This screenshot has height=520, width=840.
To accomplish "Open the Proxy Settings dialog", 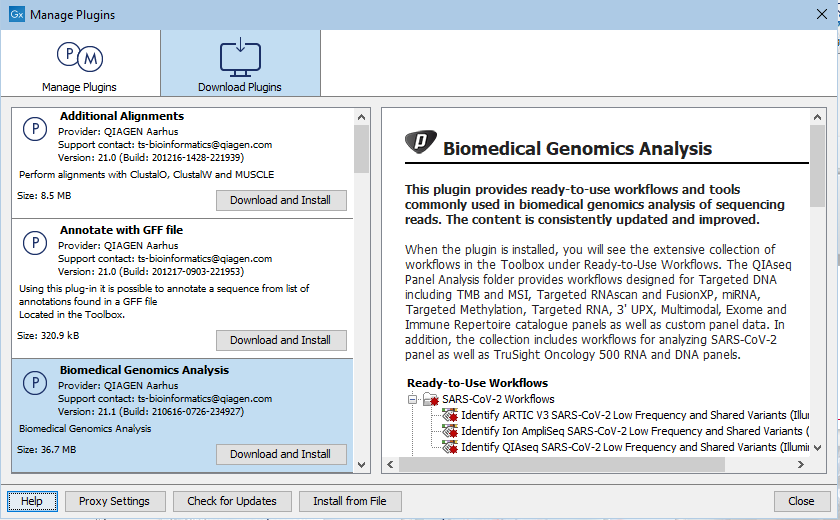I will (x=114, y=501).
